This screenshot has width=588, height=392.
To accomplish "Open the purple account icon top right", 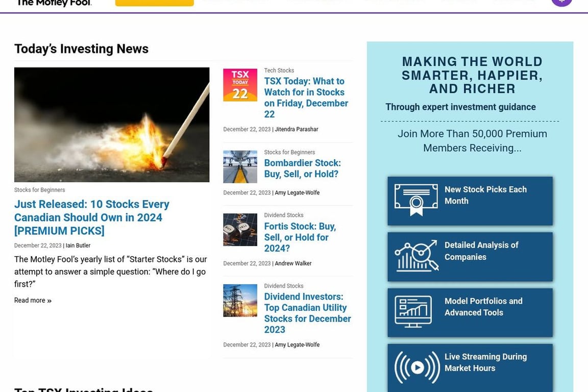I will pos(561,2).
